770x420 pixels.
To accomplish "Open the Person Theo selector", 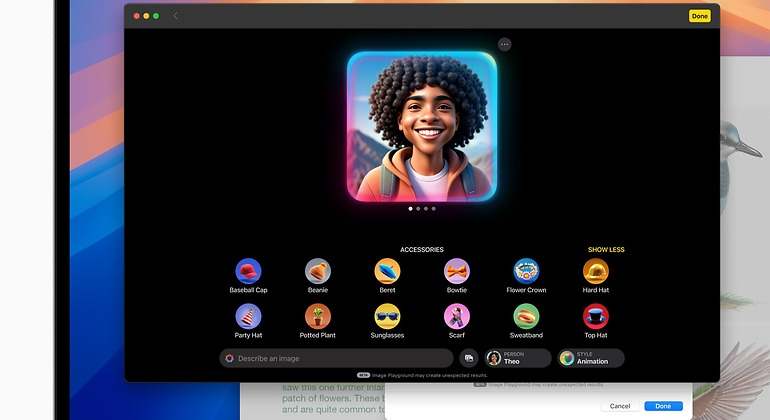I will click(x=518, y=358).
